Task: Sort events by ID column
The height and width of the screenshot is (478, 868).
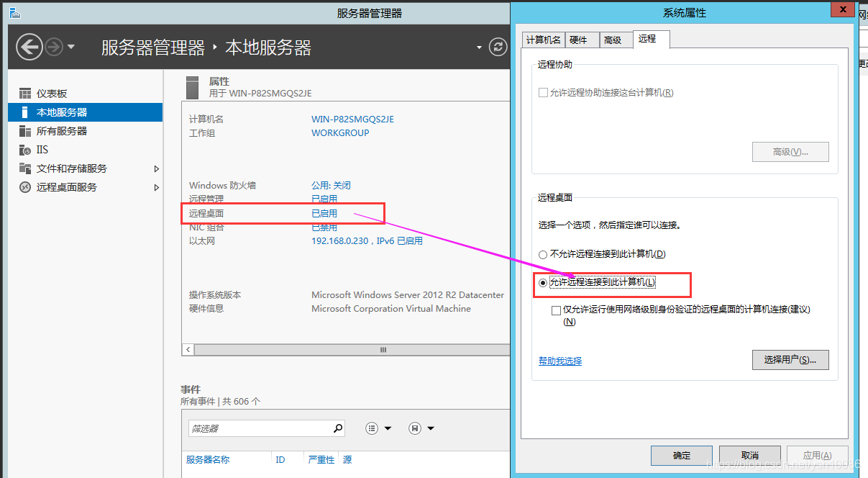Action: [280, 459]
